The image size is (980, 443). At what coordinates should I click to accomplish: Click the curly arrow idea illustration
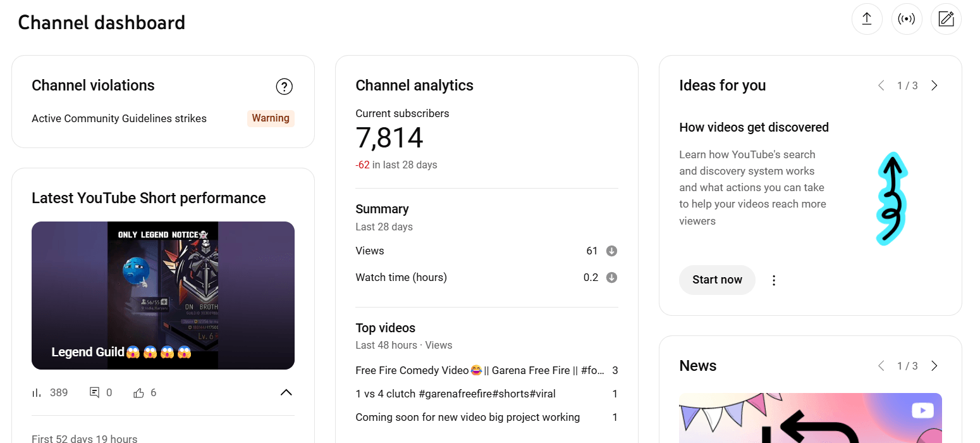892,198
